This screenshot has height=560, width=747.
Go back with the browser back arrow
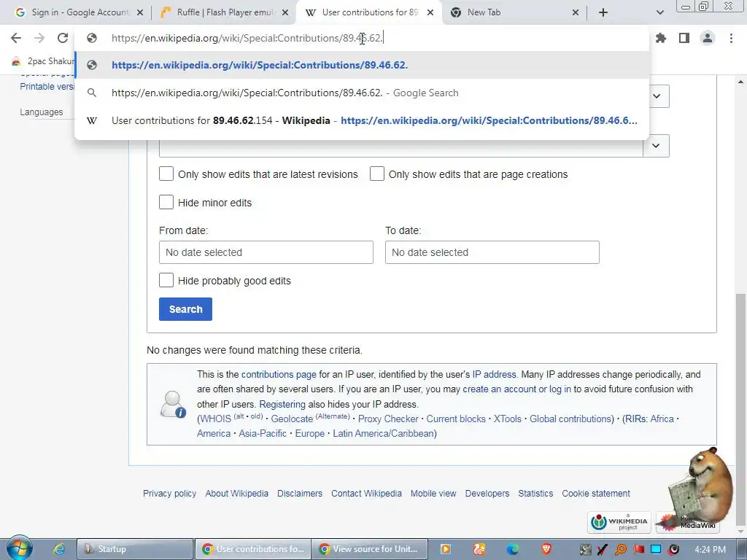pos(16,38)
